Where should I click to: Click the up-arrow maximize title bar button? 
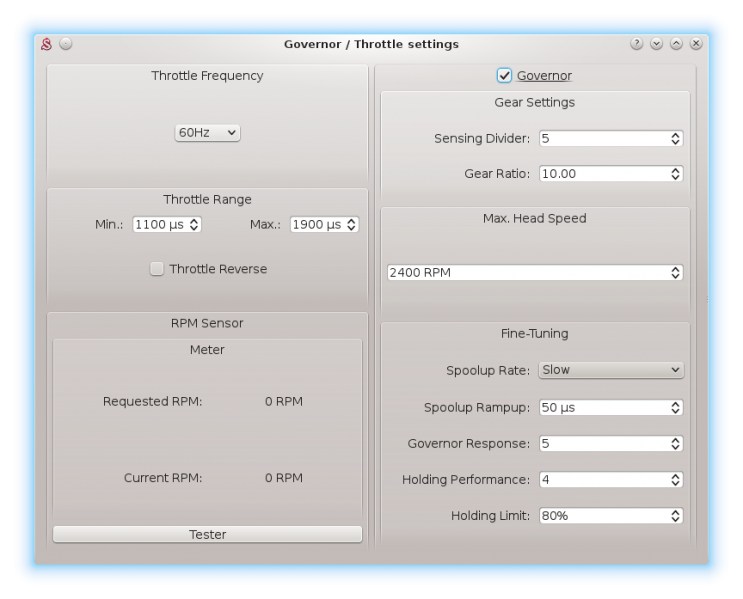676,44
